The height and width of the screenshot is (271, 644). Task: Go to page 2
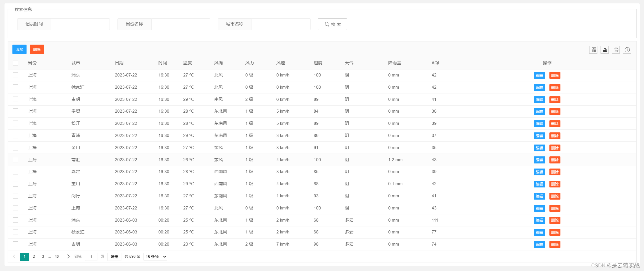(x=34, y=256)
